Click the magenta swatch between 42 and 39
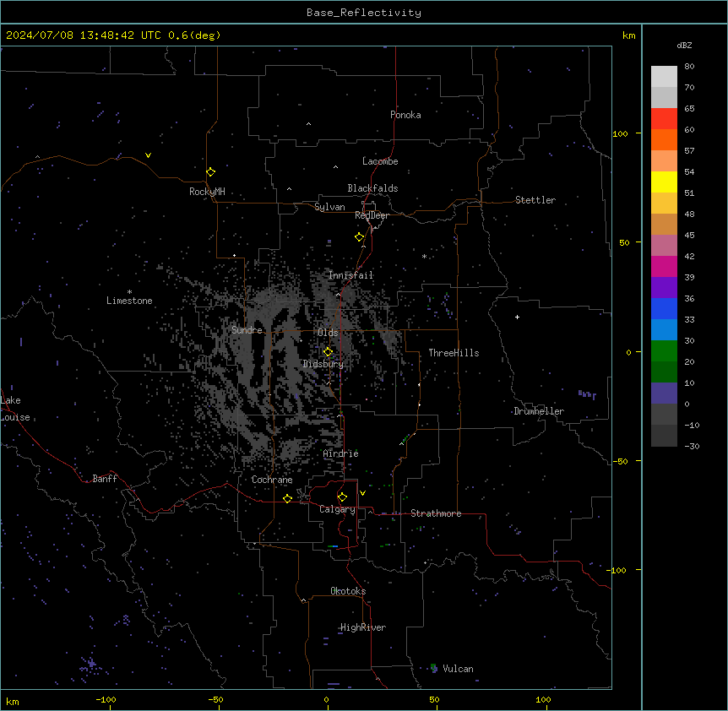The height and width of the screenshot is (711, 728). tap(664, 266)
